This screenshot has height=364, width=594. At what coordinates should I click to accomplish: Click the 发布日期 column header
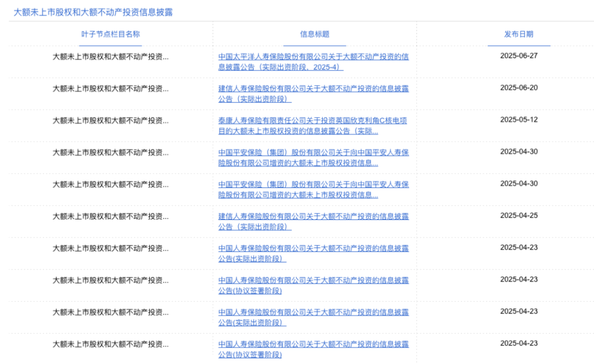tap(519, 34)
